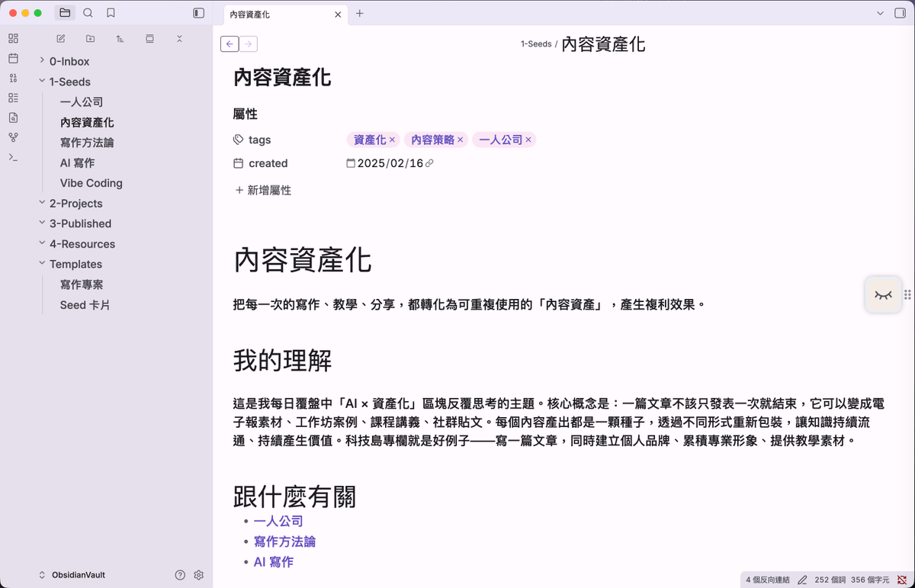Viewport: 915px width, 588px height.
Task: Toggle the closed-eye floating button
Action: tap(883, 294)
